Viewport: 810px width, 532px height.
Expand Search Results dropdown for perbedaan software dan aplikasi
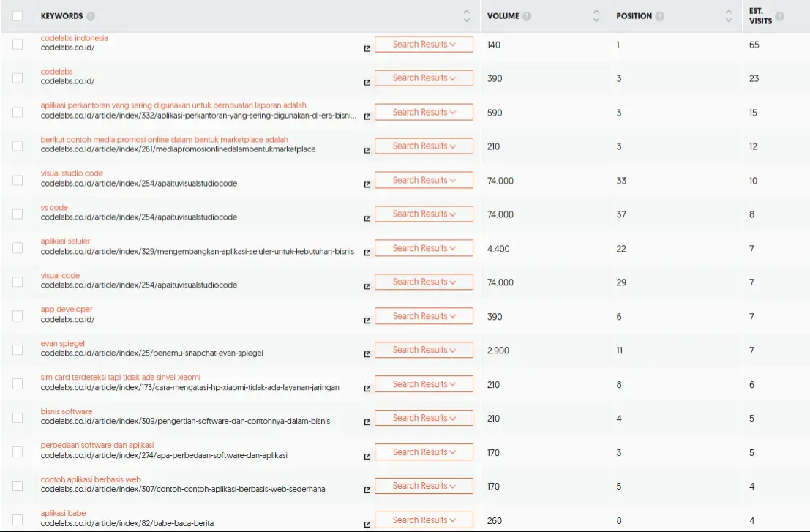[424, 452]
